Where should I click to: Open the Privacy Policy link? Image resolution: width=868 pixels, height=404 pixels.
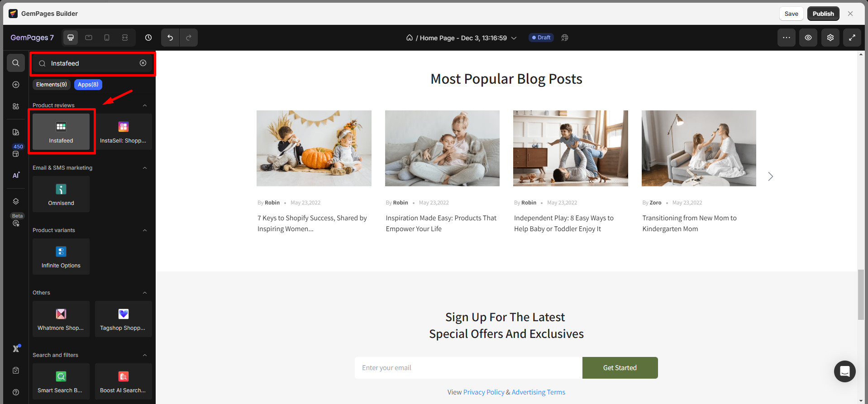click(484, 392)
